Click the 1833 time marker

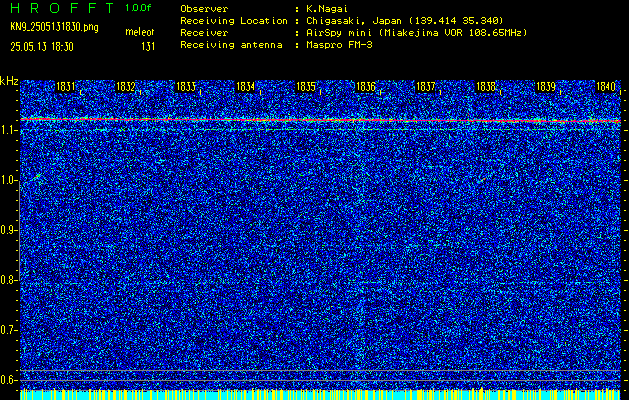(x=186, y=87)
